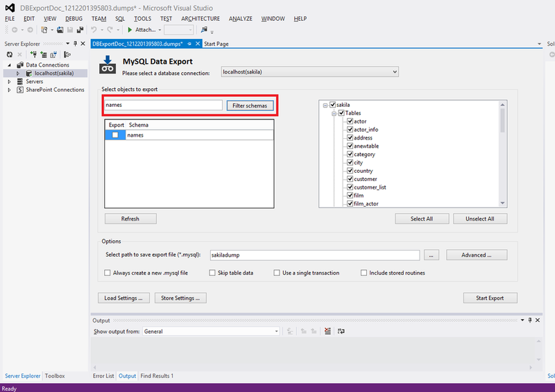Image resolution: width=555 pixels, height=392 pixels.
Task: Toggle Export checkbox for names schema
Action: tap(115, 135)
